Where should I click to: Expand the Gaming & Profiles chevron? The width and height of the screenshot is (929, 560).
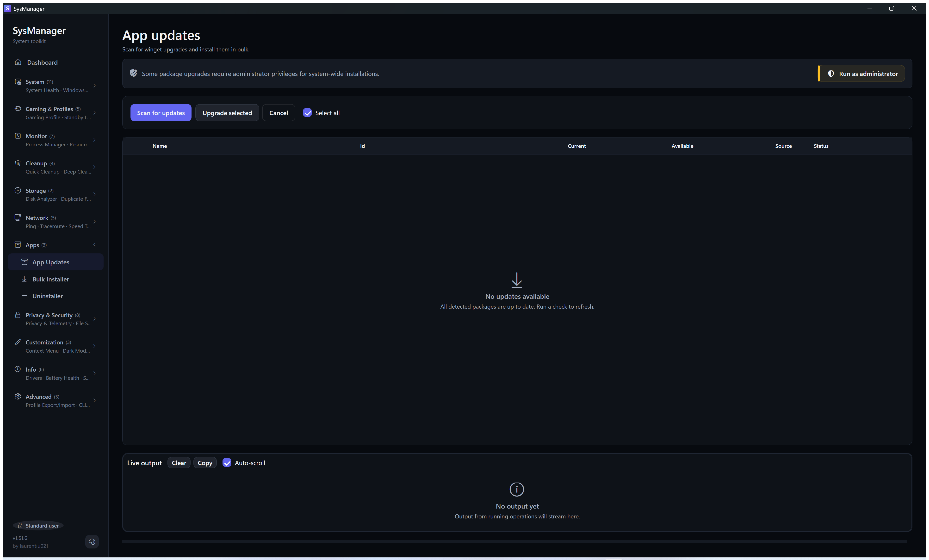(95, 113)
